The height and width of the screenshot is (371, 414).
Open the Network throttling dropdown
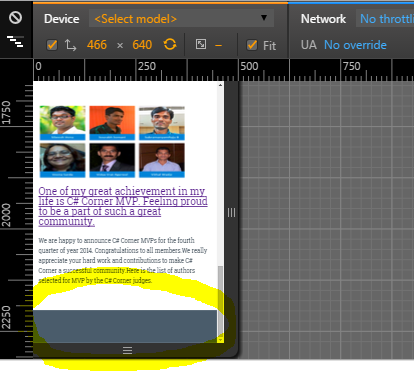click(x=386, y=19)
